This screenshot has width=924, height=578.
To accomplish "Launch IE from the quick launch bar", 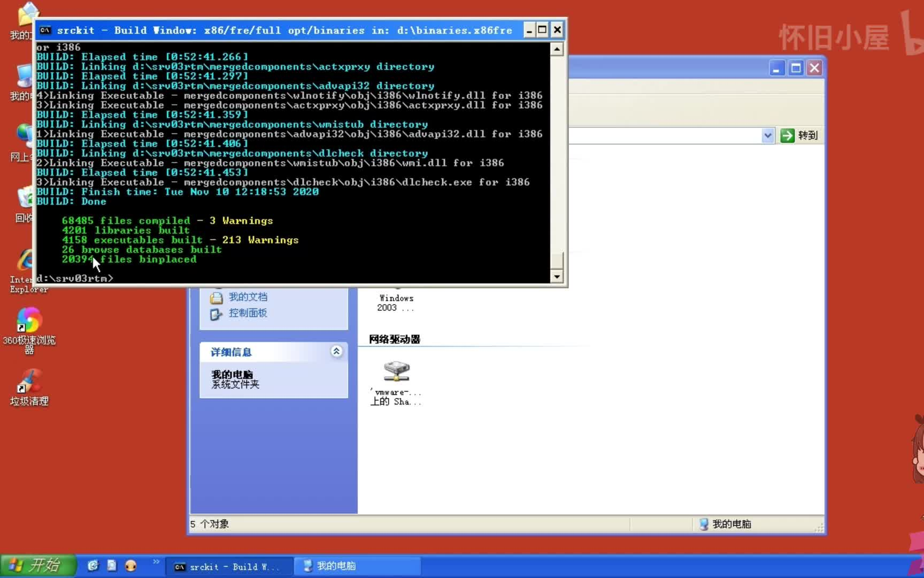I will pos(94,566).
